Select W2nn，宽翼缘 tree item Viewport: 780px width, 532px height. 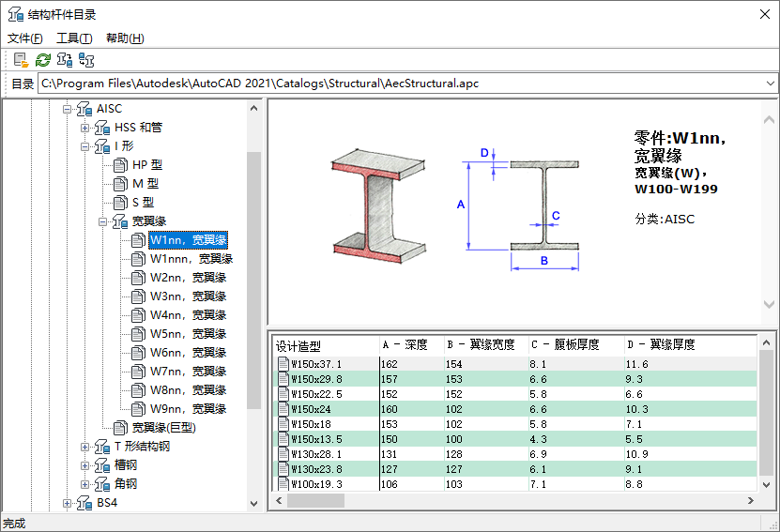coord(188,278)
